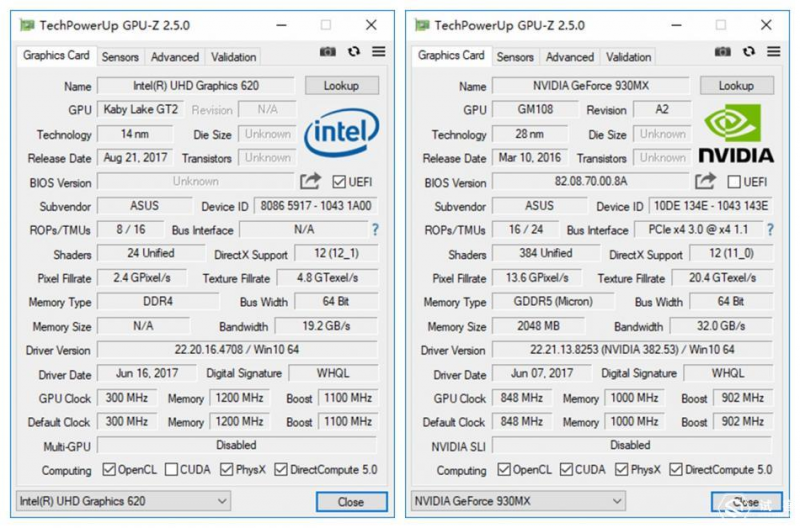The image size is (800, 528).
Task: Click DirectX Support value 12 (12_1)
Action: (x=336, y=254)
